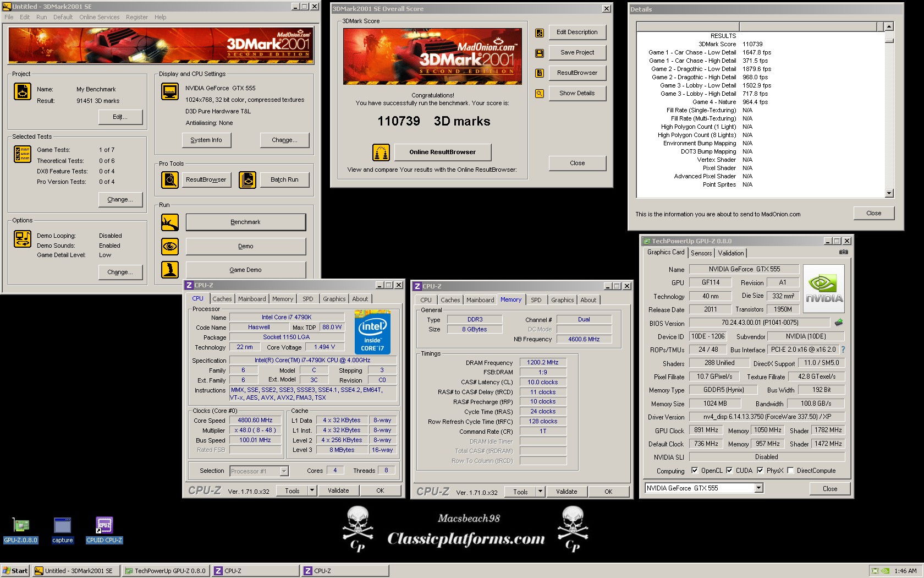This screenshot has width=924, height=578.
Task: Click the Demo eye icon
Action: tap(170, 246)
